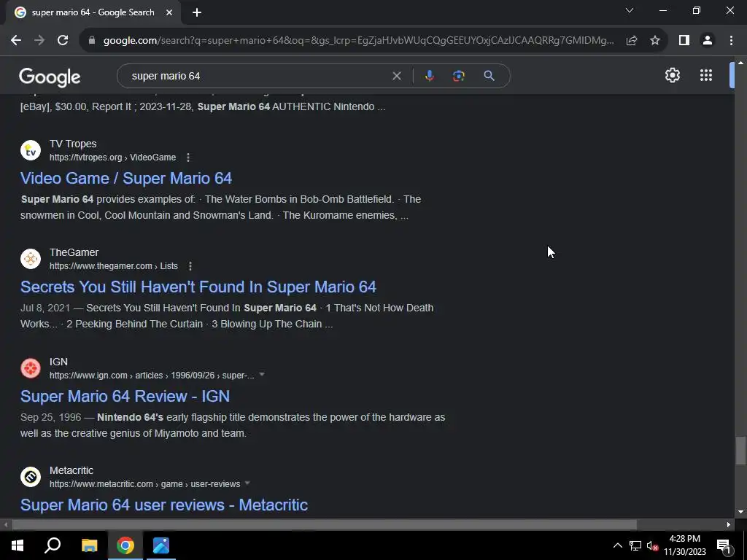Open Super Mario 64 Review - IGN

pos(125,397)
